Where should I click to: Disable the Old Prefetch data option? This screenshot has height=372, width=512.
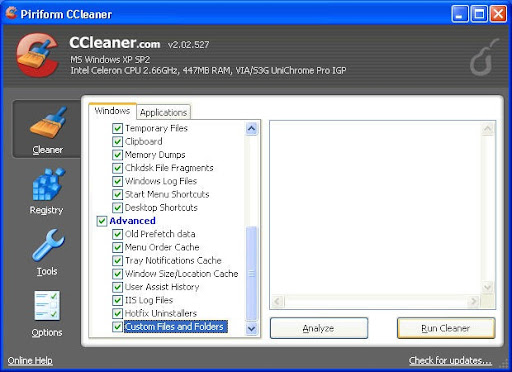click(117, 234)
